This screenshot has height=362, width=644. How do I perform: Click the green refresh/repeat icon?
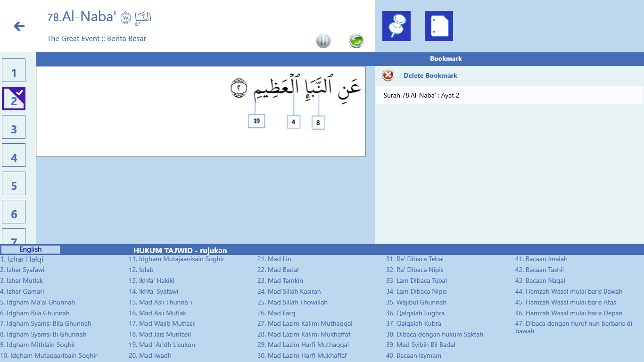(x=356, y=41)
